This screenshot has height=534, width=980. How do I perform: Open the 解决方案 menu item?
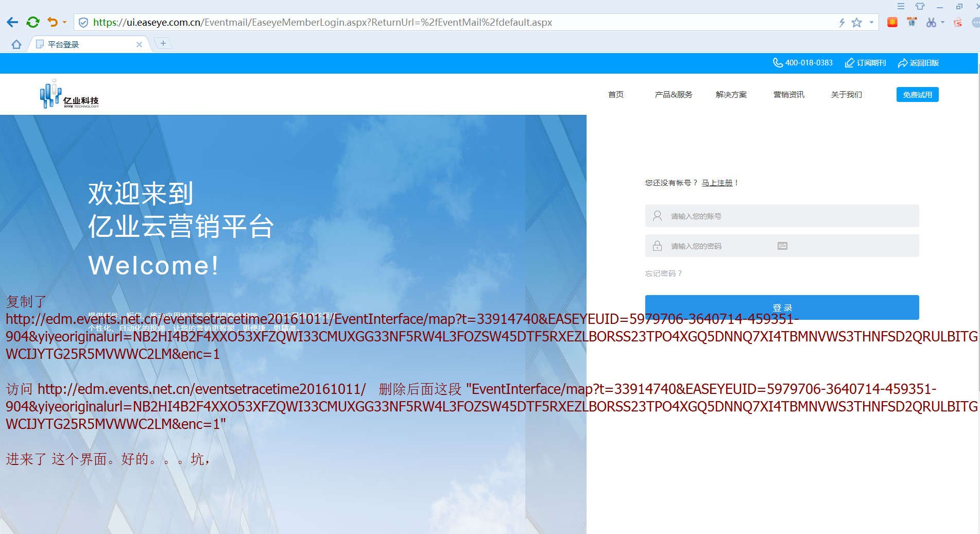click(731, 94)
